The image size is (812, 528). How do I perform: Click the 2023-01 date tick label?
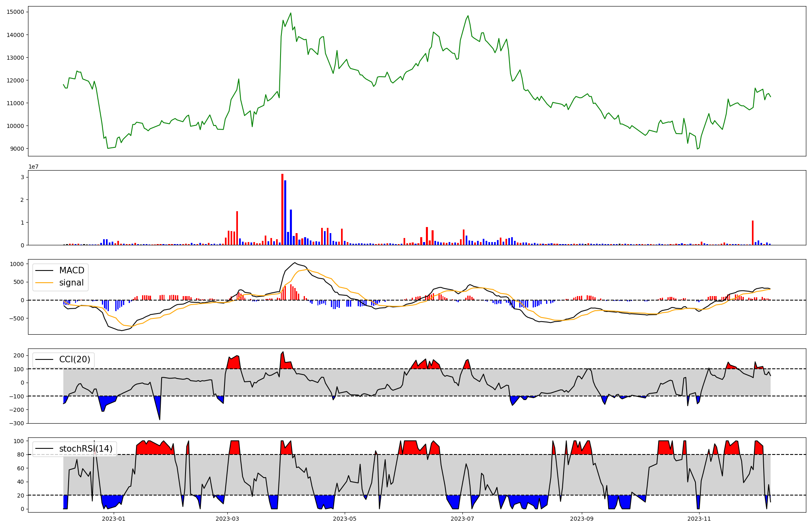tap(114, 519)
